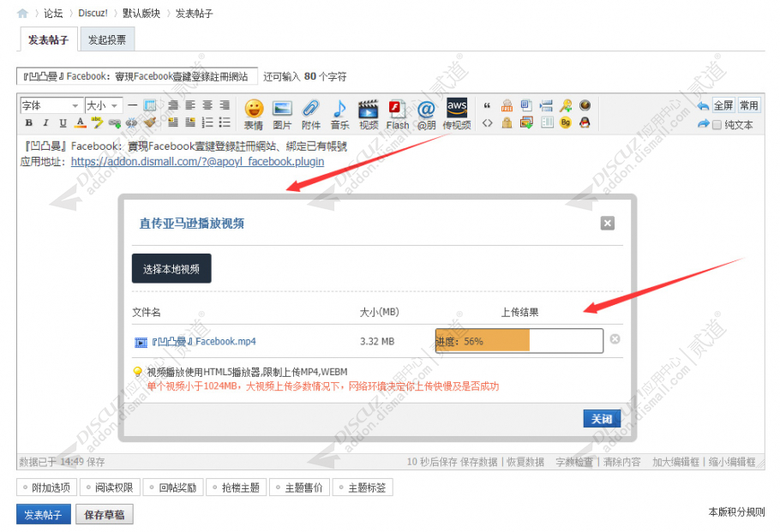Switch to the 发起投票 poll tab

click(106, 39)
